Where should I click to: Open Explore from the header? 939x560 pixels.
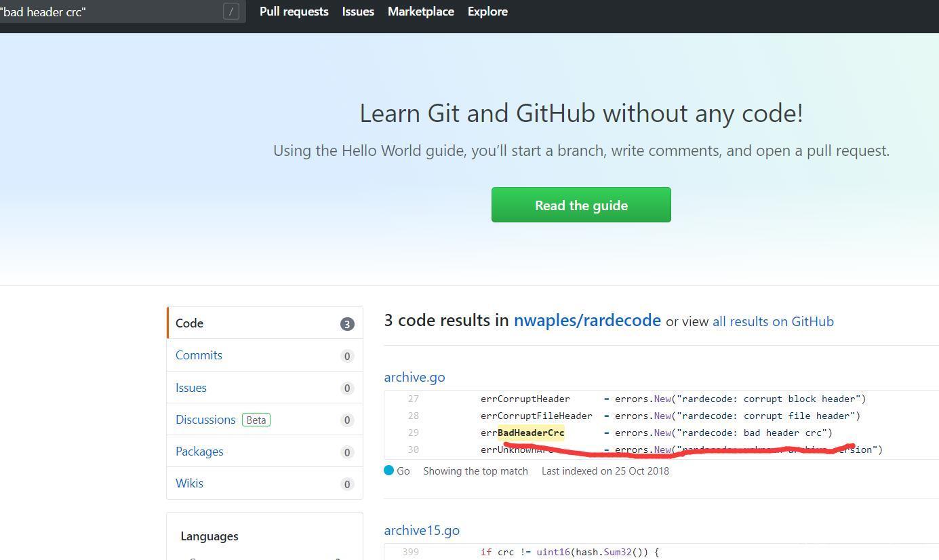click(x=487, y=12)
